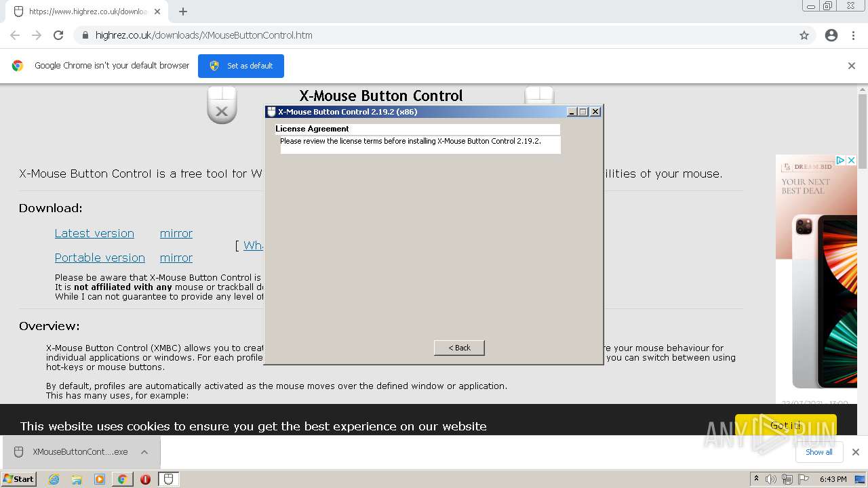Image resolution: width=868 pixels, height=488 pixels.
Task: Close the highrez.co.uk tab
Action: (x=157, y=12)
